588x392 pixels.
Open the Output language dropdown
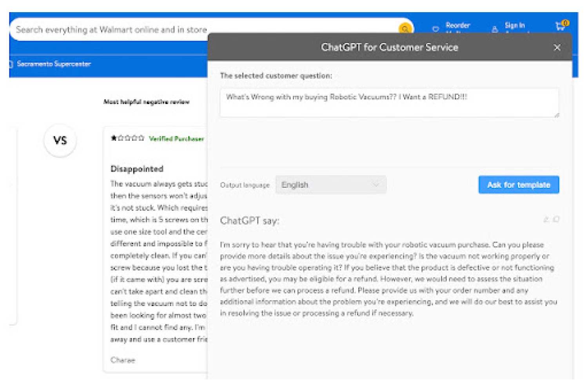tap(331, 185)
